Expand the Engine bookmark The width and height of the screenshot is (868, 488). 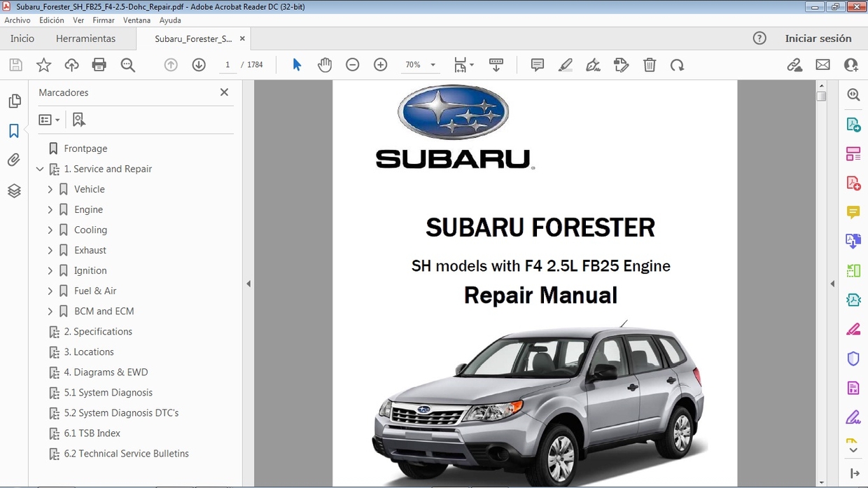click(x=50, y=209)
